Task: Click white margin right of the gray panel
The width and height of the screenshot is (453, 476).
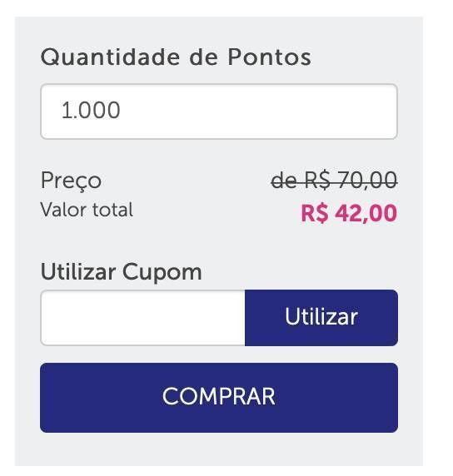Action: (437, 238)
